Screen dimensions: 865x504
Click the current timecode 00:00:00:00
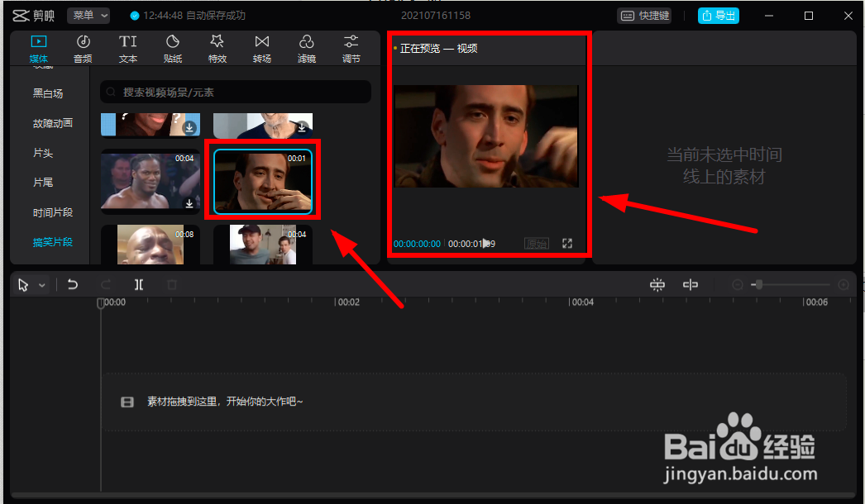[417, 244]
